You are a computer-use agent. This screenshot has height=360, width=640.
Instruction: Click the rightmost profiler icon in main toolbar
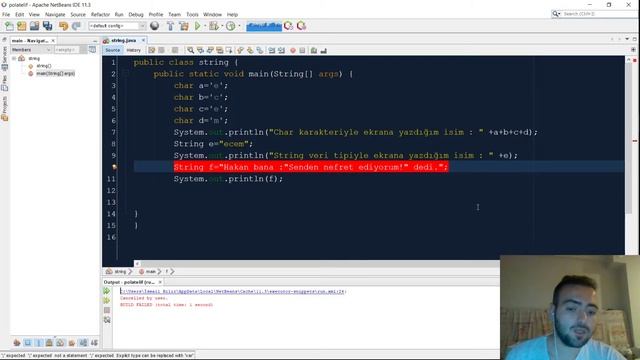point(301,26)
